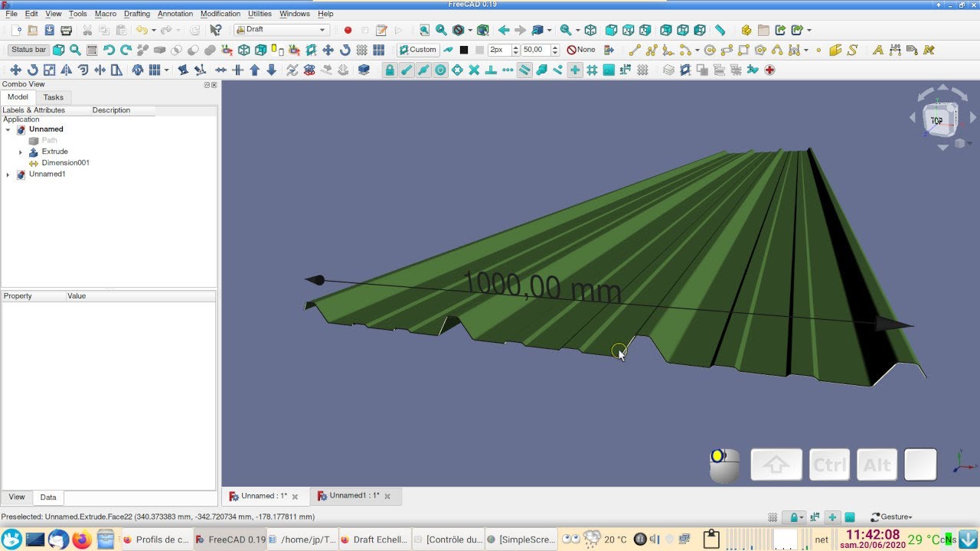Save the current document
Screen dimensions: 980x551
pos(49,30)
